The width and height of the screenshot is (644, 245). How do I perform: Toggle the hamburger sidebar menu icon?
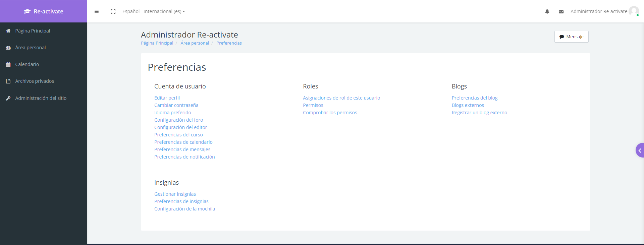point(97,11)
